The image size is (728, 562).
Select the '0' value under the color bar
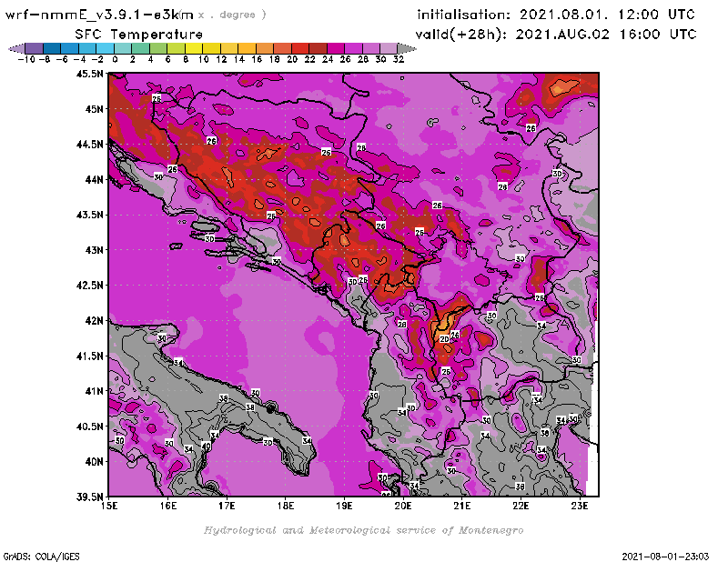pos(115,59)
